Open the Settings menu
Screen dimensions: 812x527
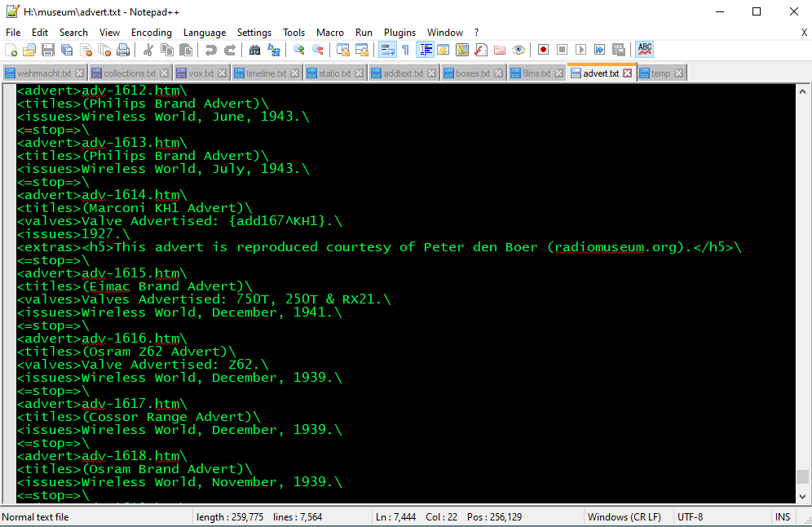(254, 33)
